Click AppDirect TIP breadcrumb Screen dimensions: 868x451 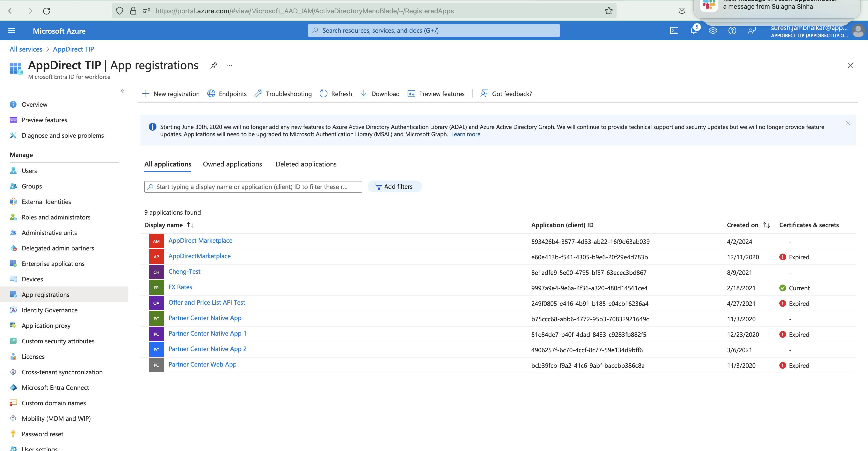click(x=73, y=49)
